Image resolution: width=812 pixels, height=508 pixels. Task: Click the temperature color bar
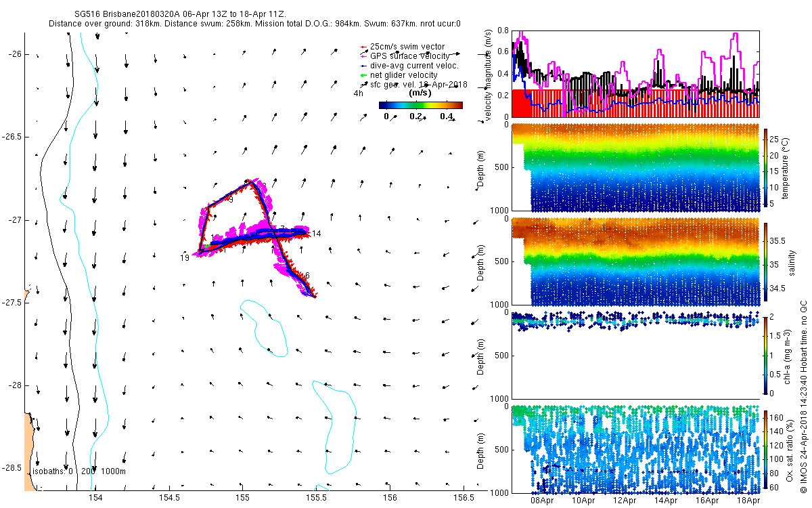pos(766,167)
